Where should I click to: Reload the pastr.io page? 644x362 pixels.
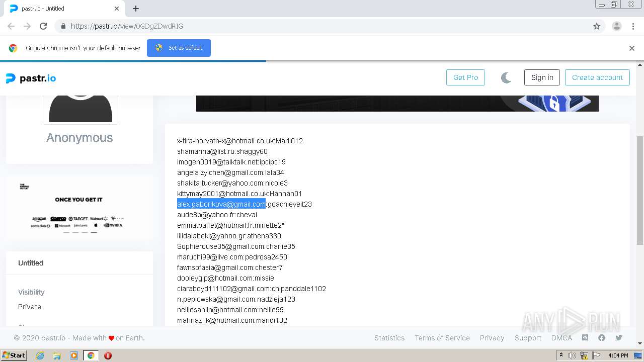tap(43, 26)
